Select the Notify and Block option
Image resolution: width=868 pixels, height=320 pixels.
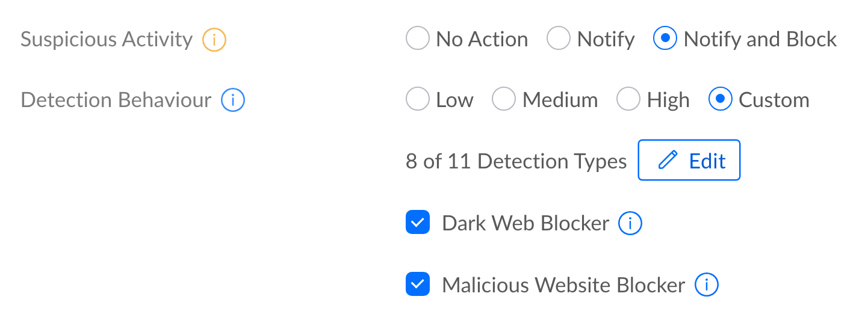(665, 40)
